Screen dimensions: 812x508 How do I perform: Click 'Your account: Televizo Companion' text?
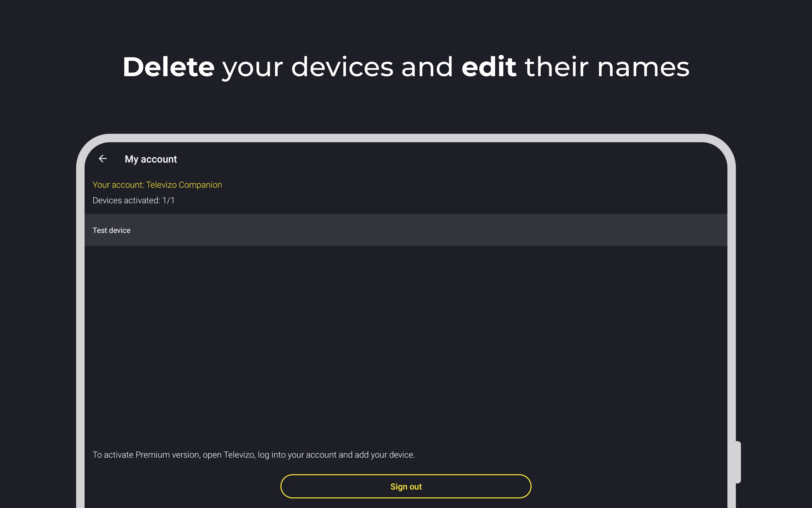click(157, 185)
